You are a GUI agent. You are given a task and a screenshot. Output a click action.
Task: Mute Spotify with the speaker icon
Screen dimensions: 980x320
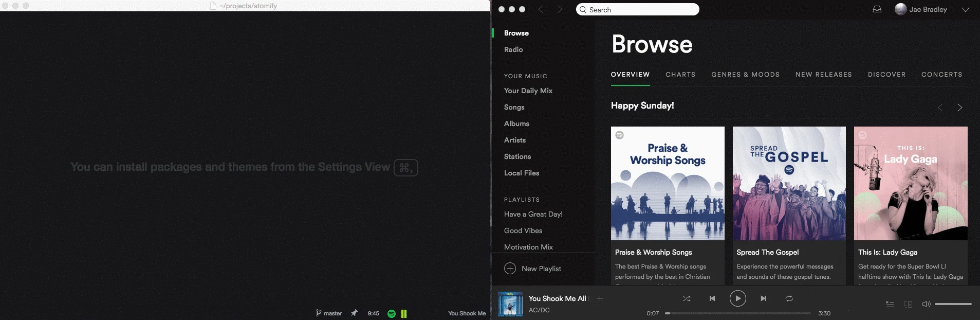(926, 304)
